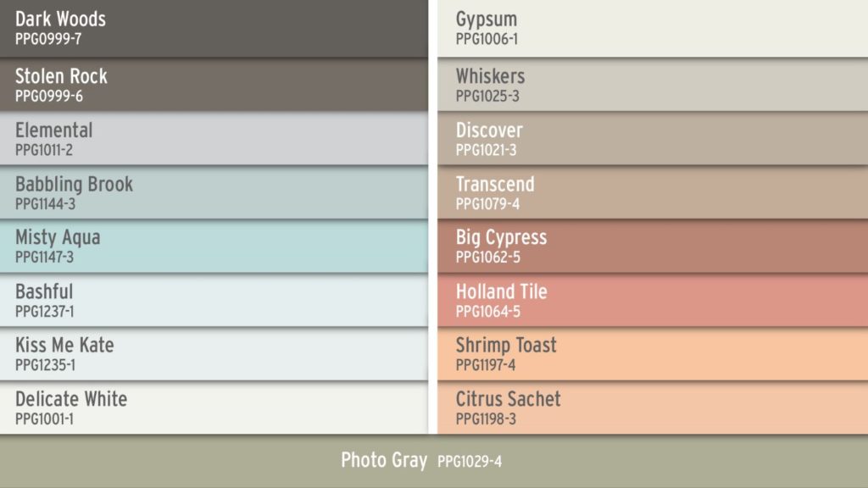Select the Discover tan swatch
Image resolution: width=868 pixels, height=488 pixels.
pos(653,138)
